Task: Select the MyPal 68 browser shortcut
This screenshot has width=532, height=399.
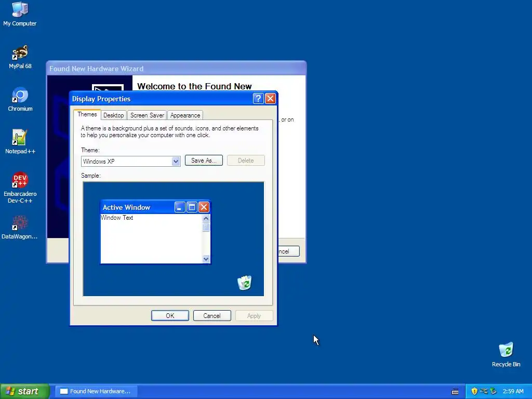Action: point(20,57)
